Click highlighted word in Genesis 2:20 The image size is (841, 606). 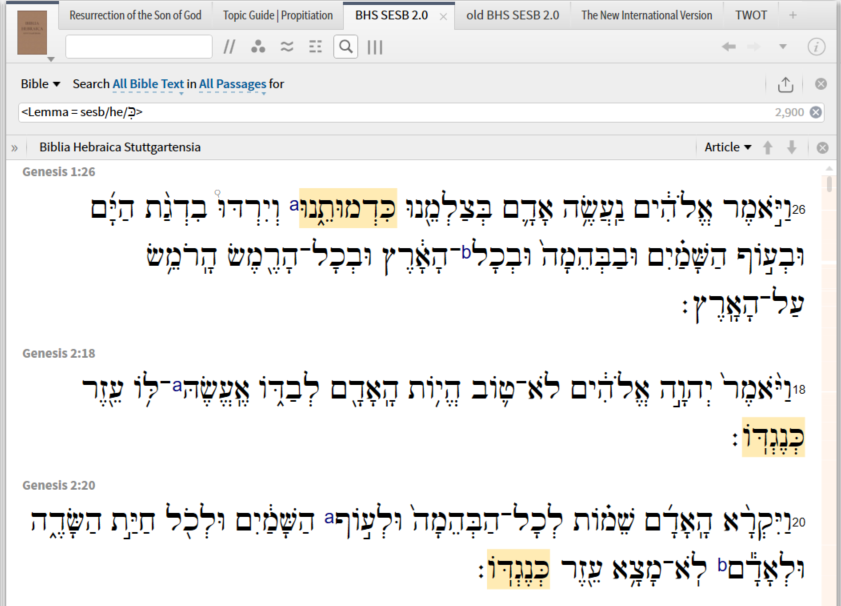point(518,569)
